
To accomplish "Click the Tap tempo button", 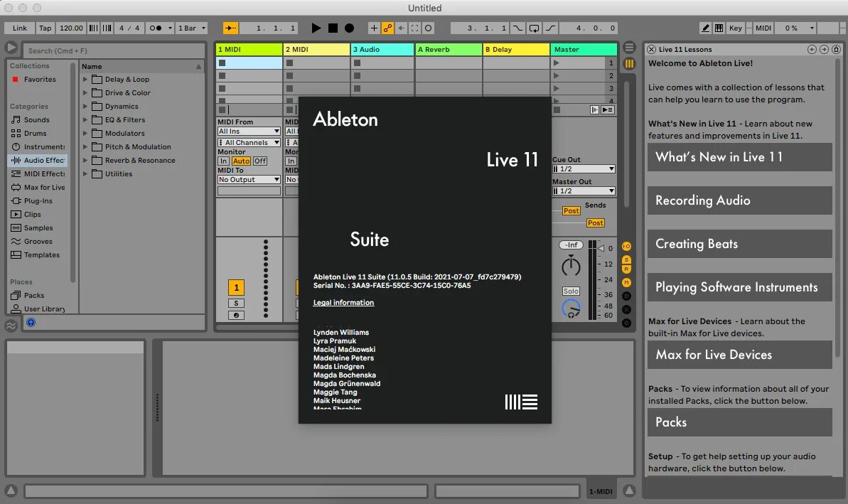I will coord(45,28).
